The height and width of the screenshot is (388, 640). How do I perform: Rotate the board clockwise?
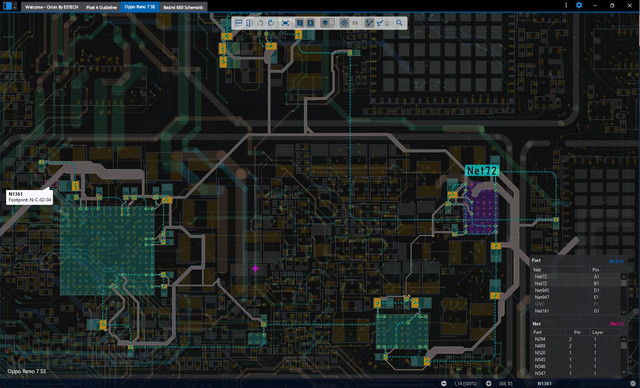[271, 23]
